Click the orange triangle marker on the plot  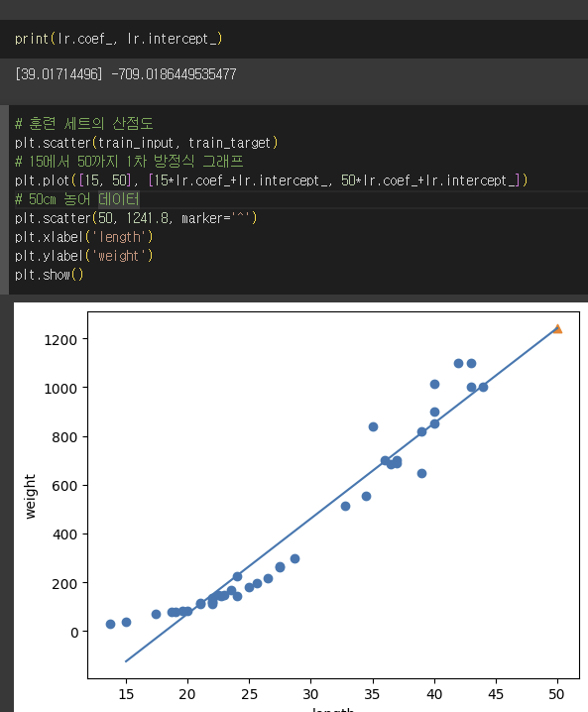point(557,329)
